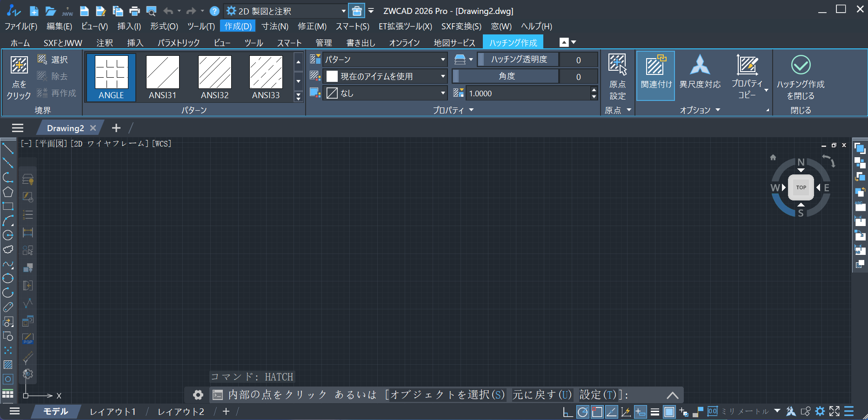The width and height of the screenshot is (868, 420).
Task: Click the JWW import icon in title bar
Action: (x=67, y=11)
